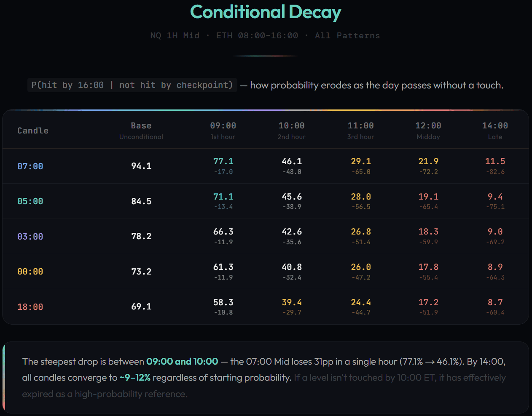Select the 77.1 cell in 07:00 row

pyautogui.click(x=223, y=162)
